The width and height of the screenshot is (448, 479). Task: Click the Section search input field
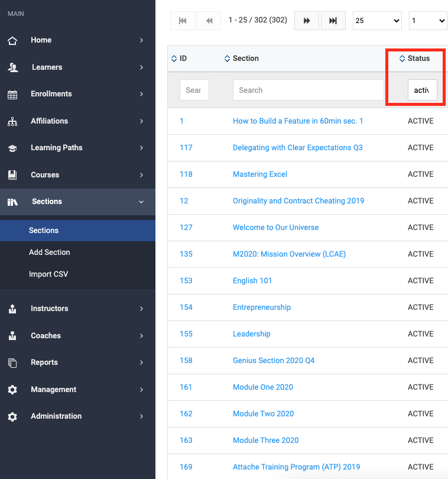click(308, 90)
